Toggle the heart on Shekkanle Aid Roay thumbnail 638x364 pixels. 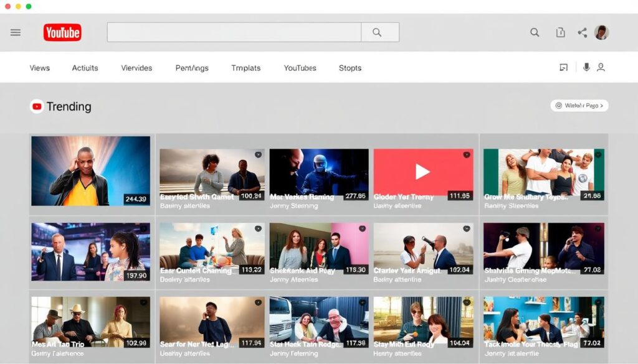(362, 229)
